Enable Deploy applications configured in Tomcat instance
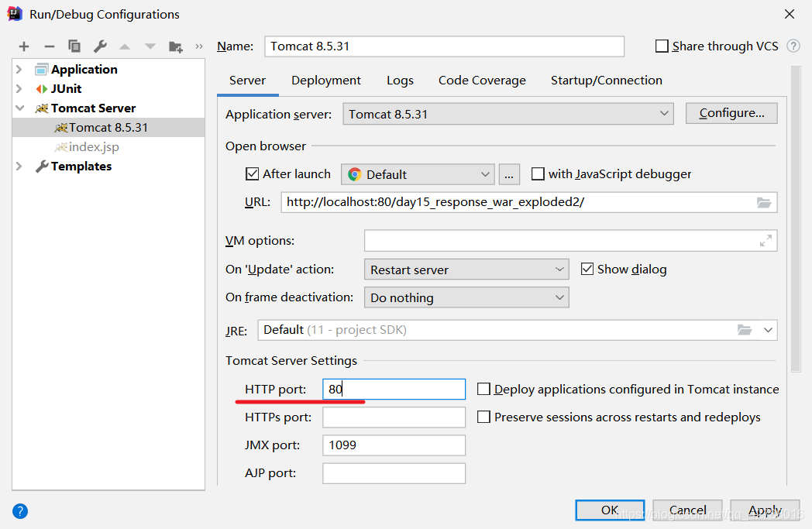Image resolution: width=812 pixels, height=529 pixels. (x=483, y=389)
